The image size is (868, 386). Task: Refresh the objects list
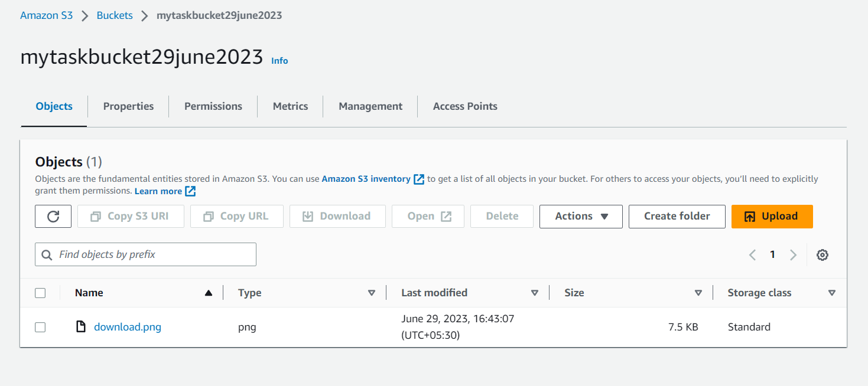tap(53, 216)
